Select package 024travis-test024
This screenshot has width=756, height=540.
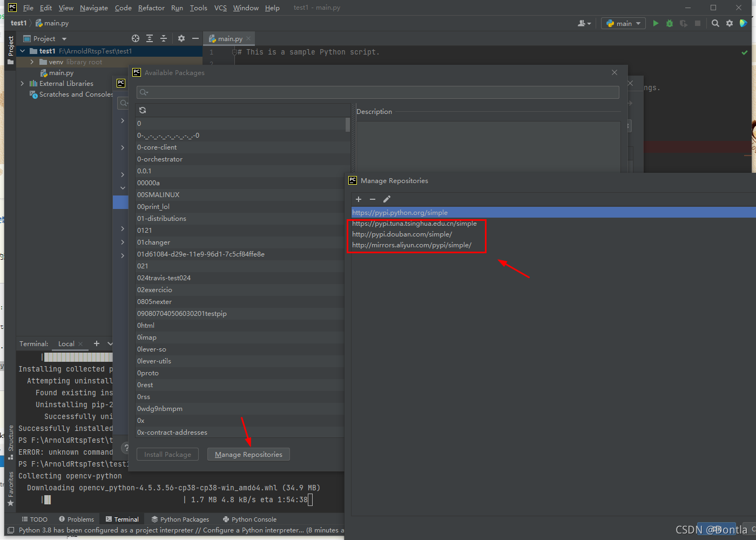tap(240, 278)
